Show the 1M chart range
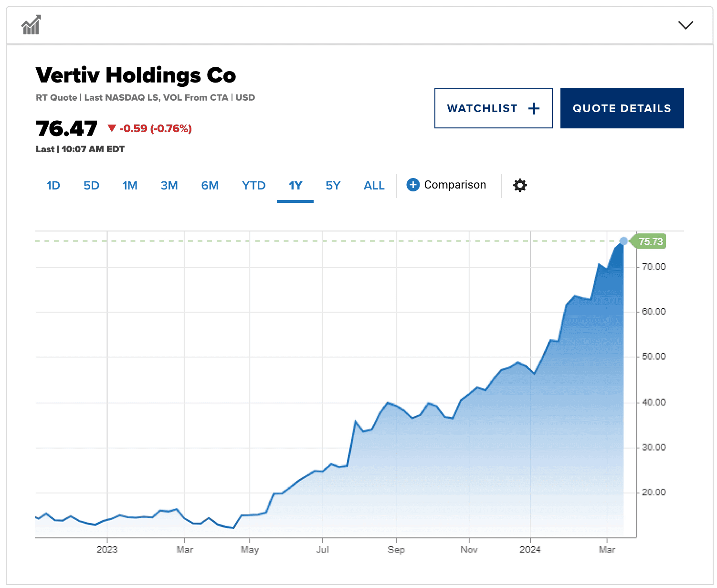 tap(130, 185)
